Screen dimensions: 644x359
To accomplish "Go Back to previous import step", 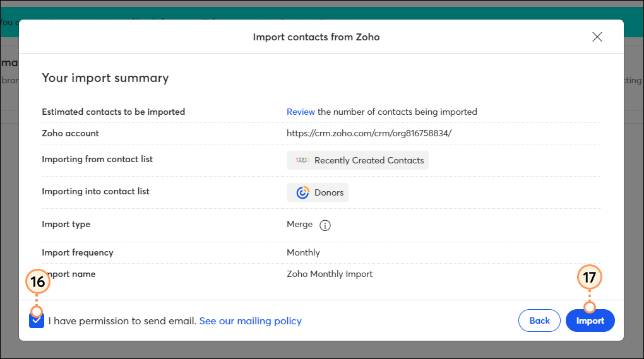I will pyautogui.click(x=539, y=321).
